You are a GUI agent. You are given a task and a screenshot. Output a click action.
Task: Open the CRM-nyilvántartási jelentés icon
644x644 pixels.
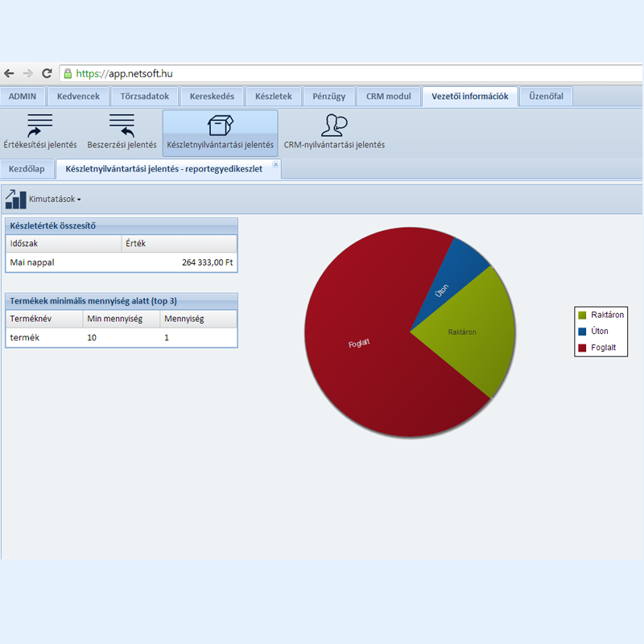[334, 126]
